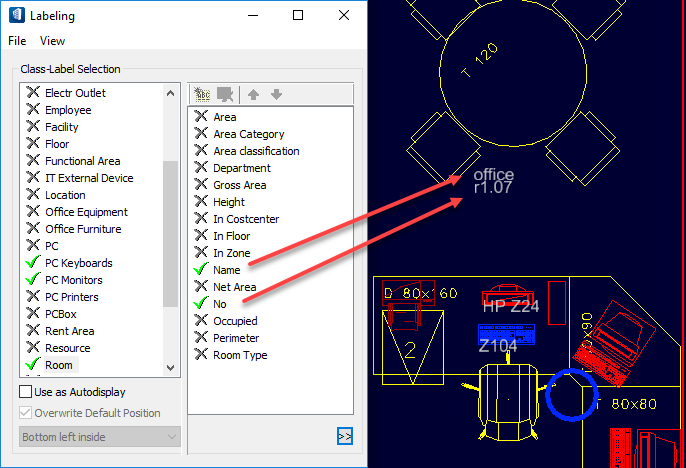Click the HP Z24 monitor in drawing
The height and width of the screenshot is (468, 686).
(508, 295)
